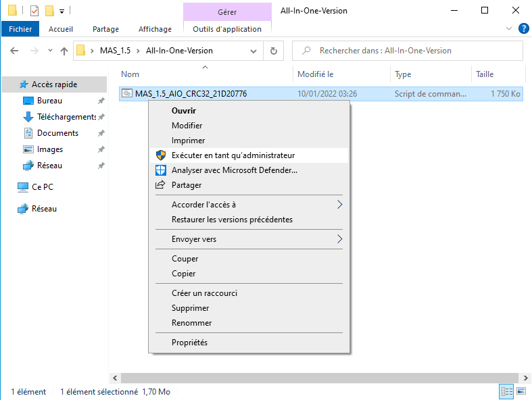Choose Renommer from the context menu
532x400 pixels.
(249, 323)
